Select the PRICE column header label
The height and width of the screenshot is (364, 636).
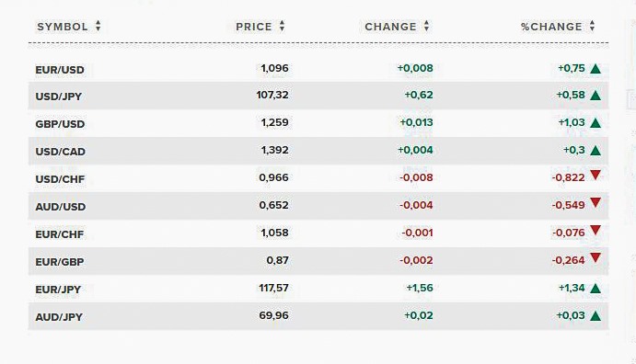click(x=254, y=27)
